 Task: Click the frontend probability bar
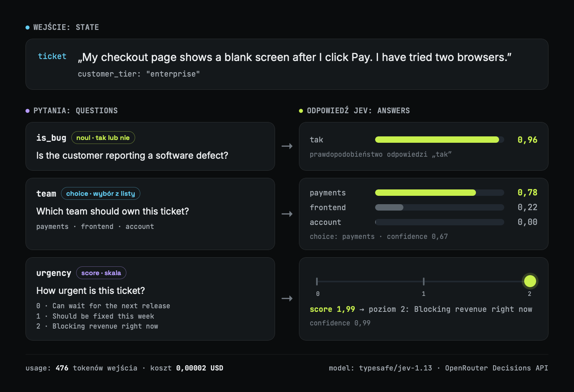tap(439, 207)
